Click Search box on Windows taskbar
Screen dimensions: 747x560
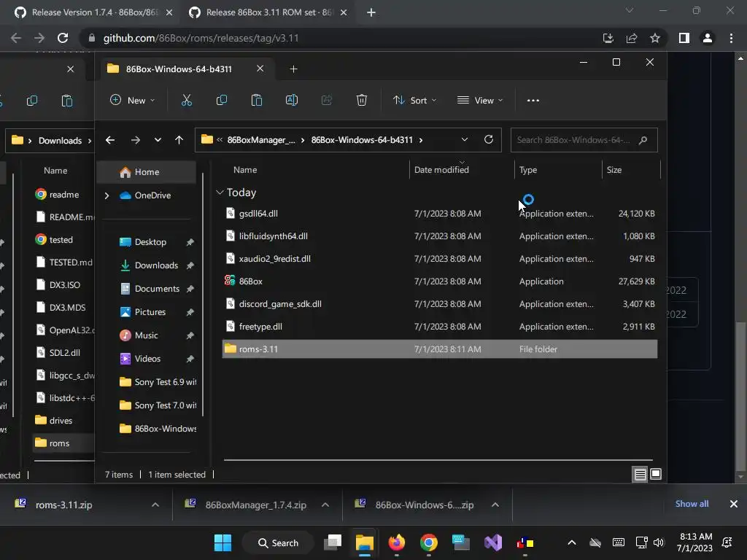click(278, 542)
